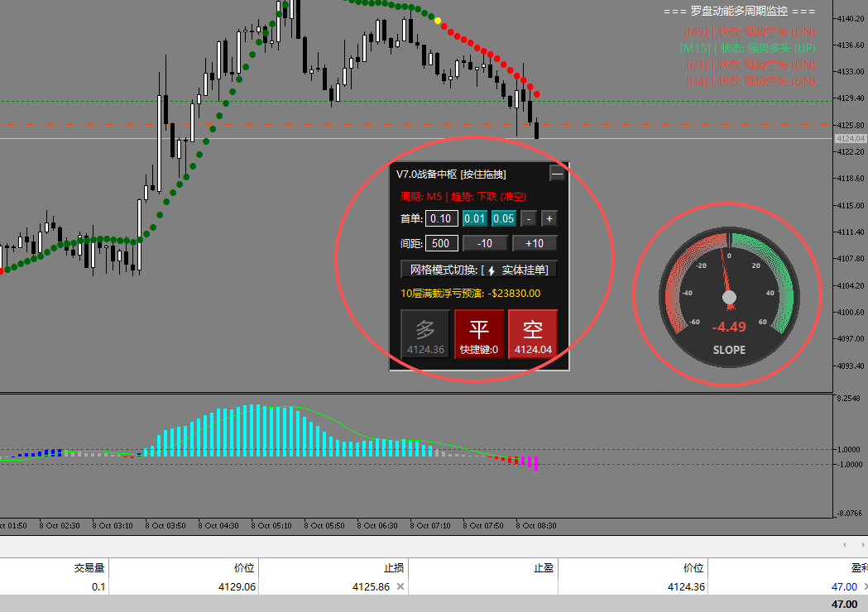Click the 止损 column header
This screenshot has height=612, width=868.
[x=394, y=567]
